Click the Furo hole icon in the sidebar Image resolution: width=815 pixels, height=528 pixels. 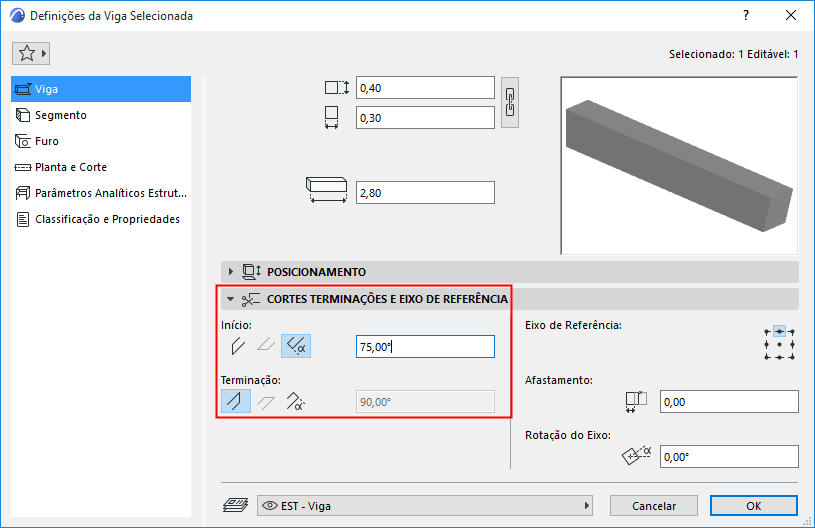click(23, 141)
